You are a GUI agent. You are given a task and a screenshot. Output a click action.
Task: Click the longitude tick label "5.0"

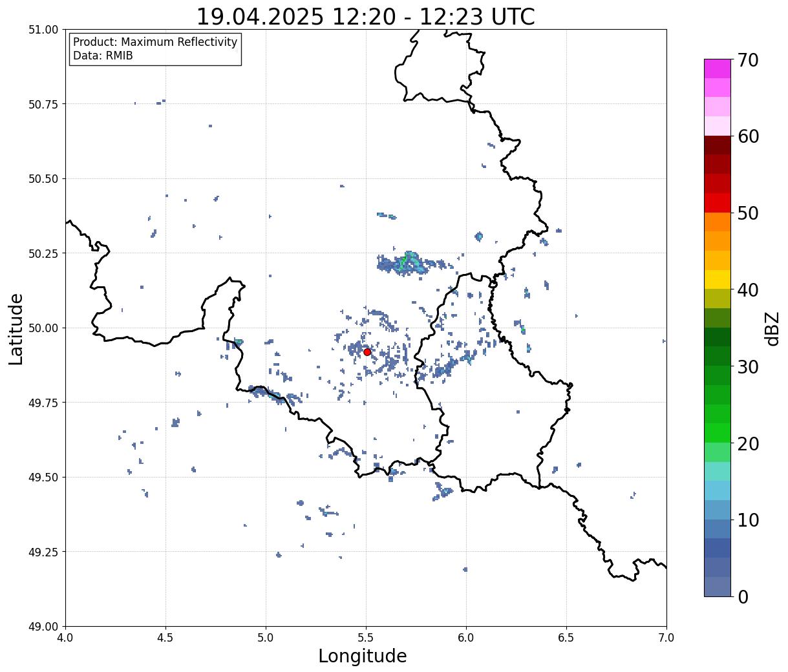click(x=266, y=637)
